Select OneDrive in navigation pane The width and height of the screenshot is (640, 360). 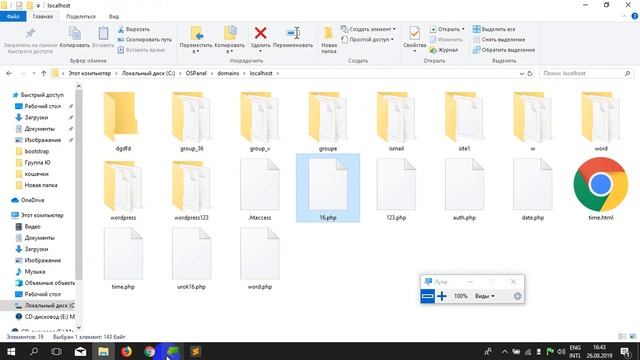coord(28,200)
